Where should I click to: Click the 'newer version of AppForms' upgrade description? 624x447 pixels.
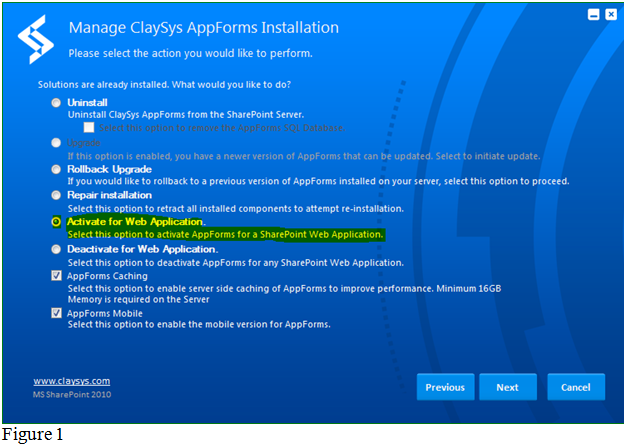click(304, 156)
